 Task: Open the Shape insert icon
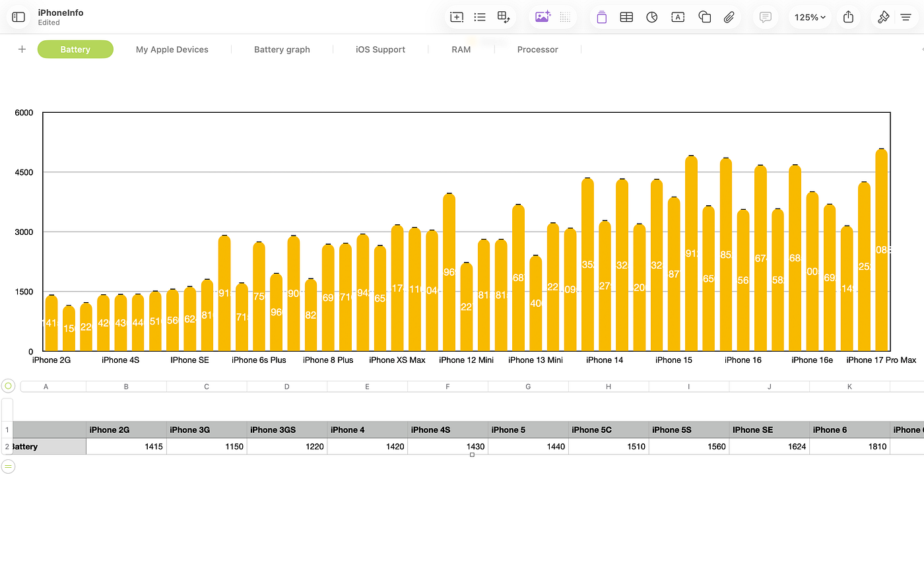pyautogui.click(x=704, y=17)
